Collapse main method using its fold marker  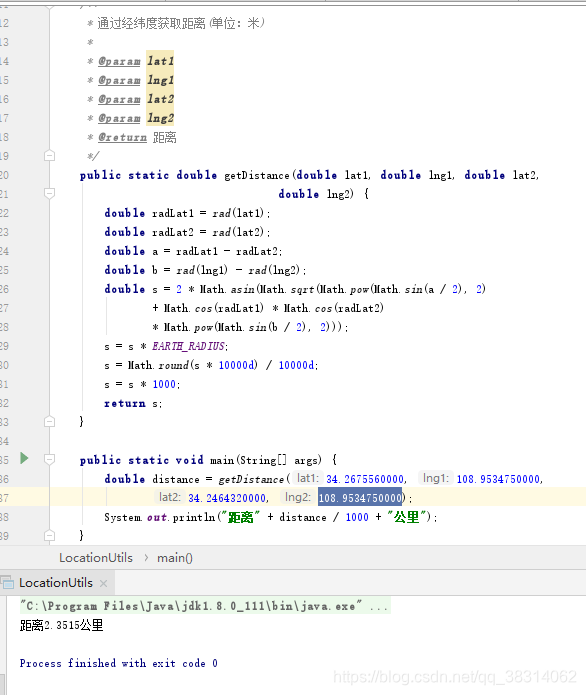[49, 460]
